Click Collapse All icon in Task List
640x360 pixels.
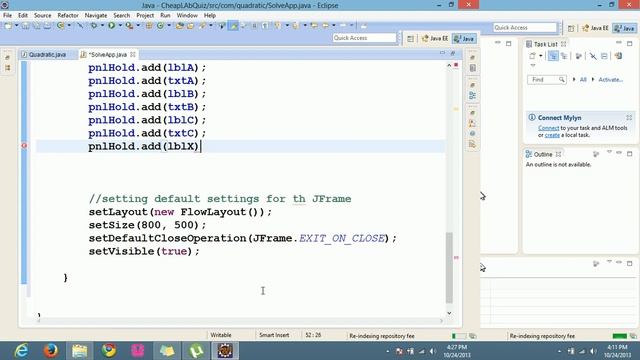[604, 56]
